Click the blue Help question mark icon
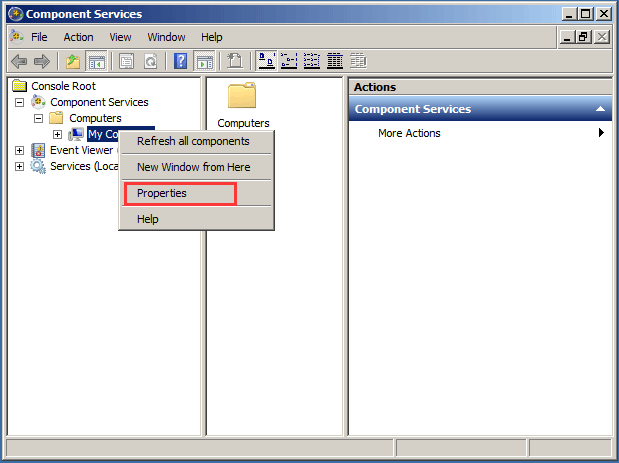The width and height of the screenshot is (619, 463). pos(180,61)
